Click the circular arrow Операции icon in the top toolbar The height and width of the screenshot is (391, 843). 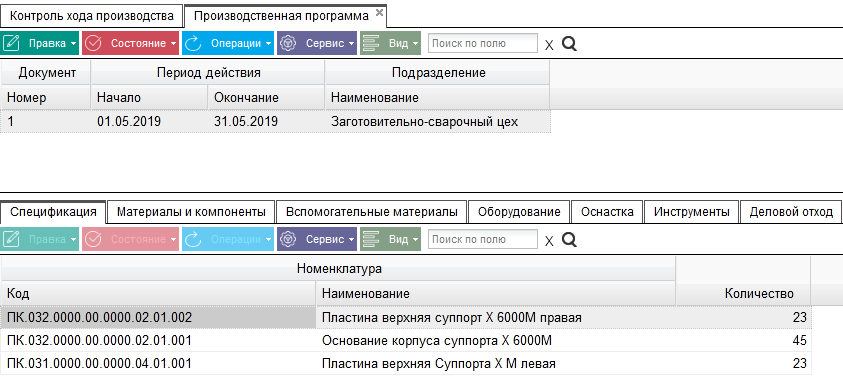click(x=192, y=44)
